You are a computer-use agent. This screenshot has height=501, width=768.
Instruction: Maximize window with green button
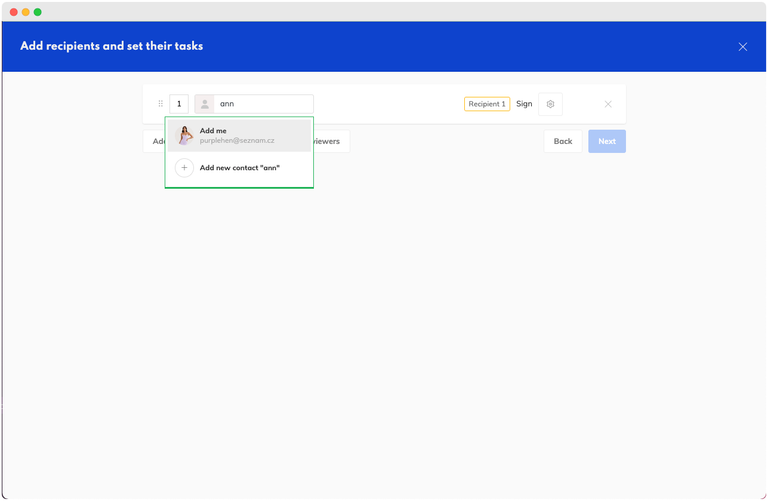click(x=38, y=12)
